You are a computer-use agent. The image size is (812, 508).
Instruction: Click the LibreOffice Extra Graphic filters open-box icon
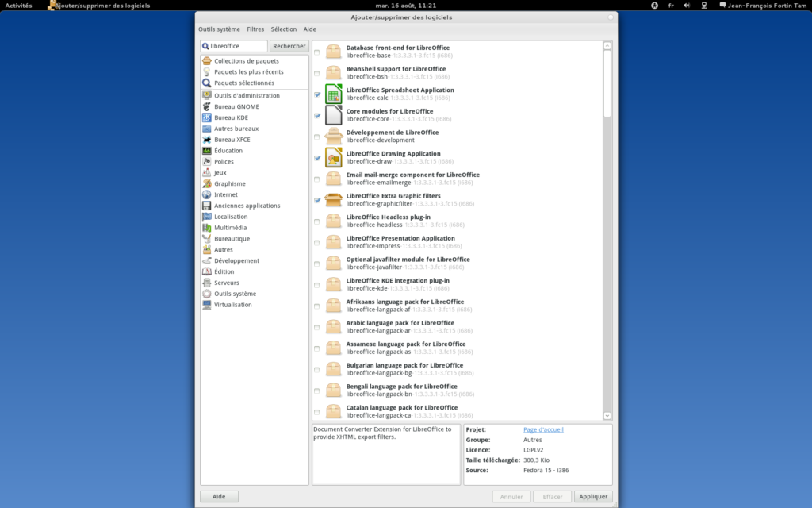334,199
